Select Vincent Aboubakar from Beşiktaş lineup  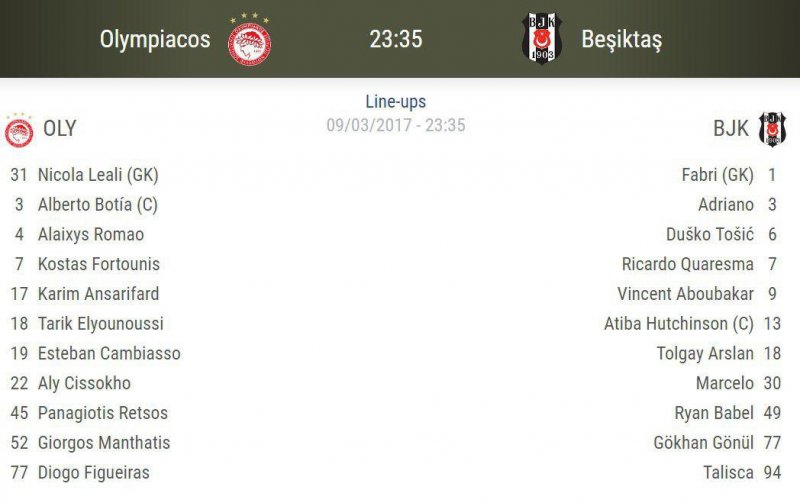pos(685,294)
